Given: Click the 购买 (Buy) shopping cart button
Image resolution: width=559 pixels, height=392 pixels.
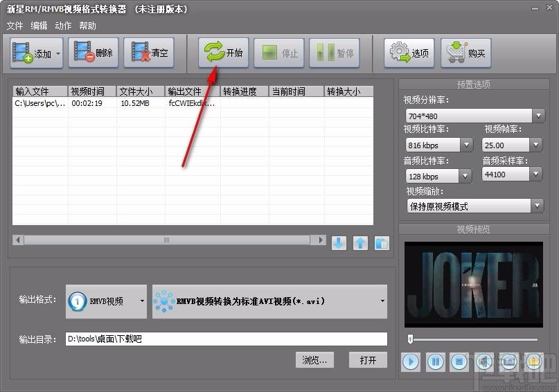Looking at the screenshot, I should [466, 53].
